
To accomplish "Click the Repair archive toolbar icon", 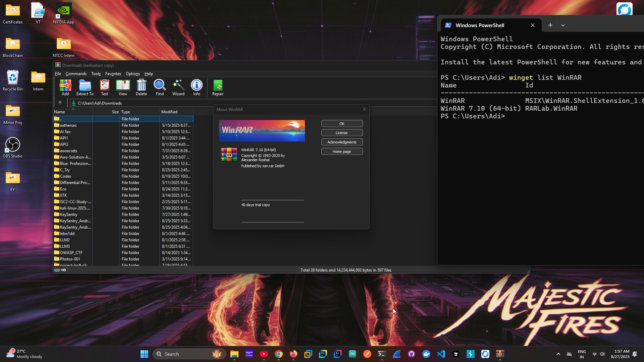I will (x=218, y=88).
